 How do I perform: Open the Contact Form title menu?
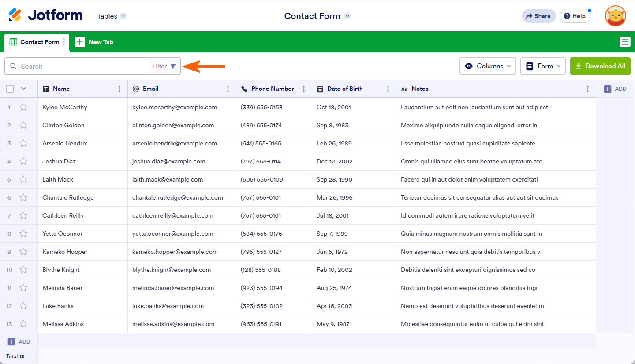(347, 16)
